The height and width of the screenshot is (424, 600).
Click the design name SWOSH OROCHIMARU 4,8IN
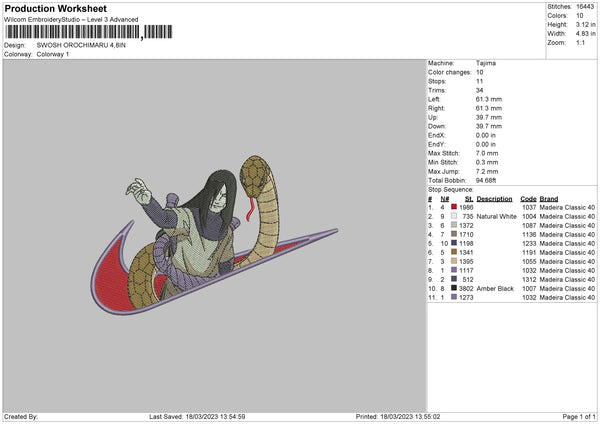tap(81, 45)
